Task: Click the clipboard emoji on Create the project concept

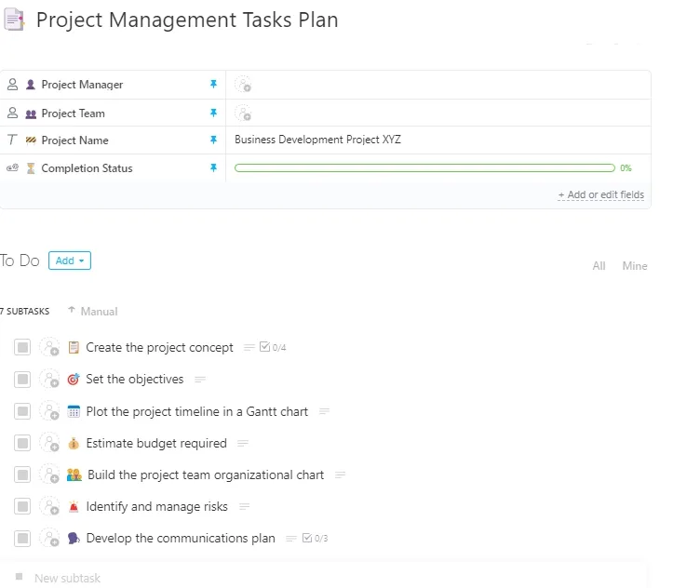Action: click(x=74, y=347)
